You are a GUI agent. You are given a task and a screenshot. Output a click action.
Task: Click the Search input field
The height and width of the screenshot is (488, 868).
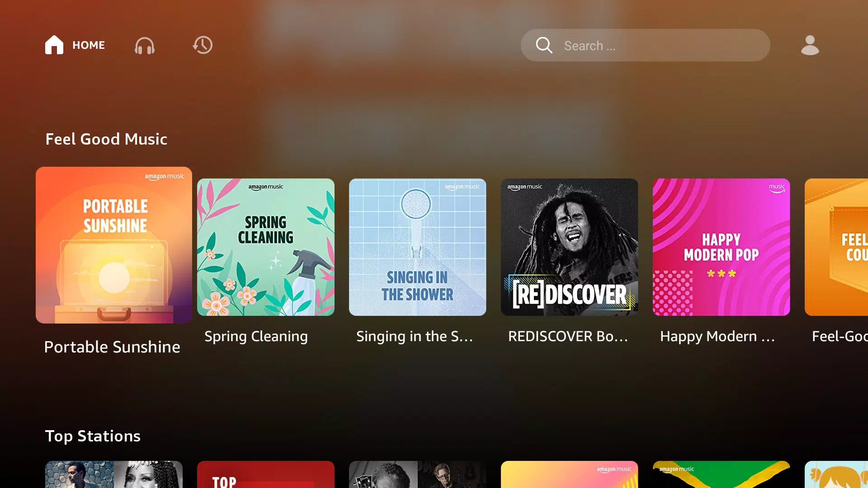(x=646, y=45)
